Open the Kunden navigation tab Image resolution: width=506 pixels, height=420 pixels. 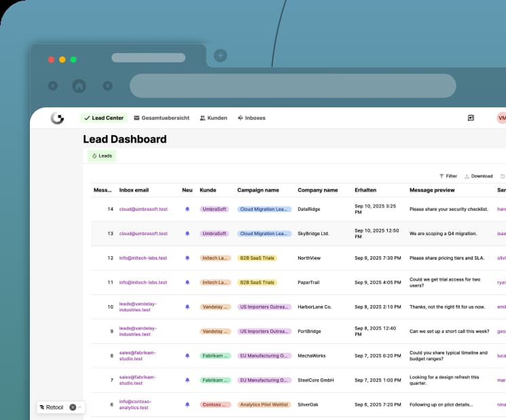213,118
